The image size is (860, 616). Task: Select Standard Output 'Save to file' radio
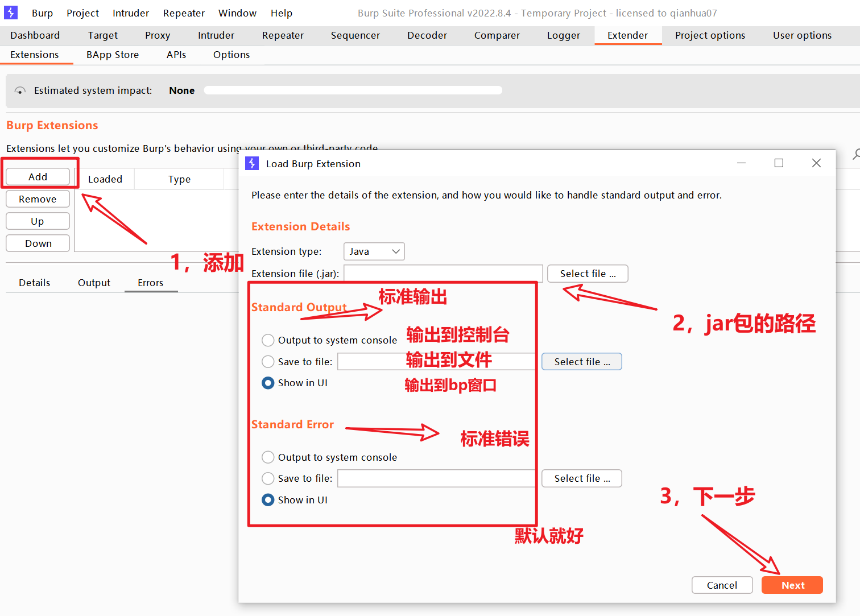click(268, 362)
